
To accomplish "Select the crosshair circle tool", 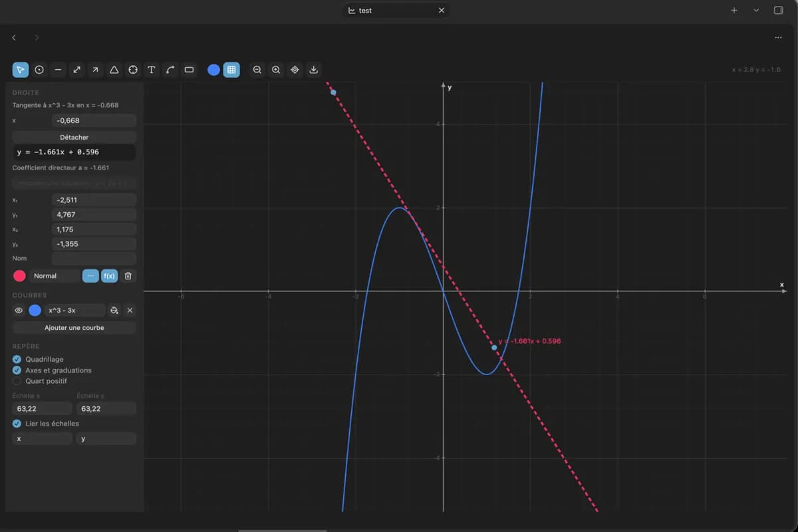I will (133, 69).
